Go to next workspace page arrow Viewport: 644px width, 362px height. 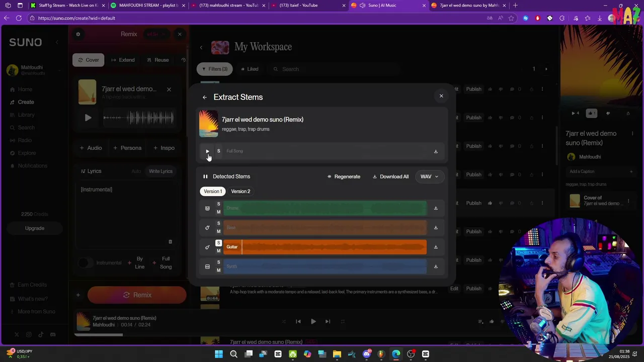pos(546,69)
